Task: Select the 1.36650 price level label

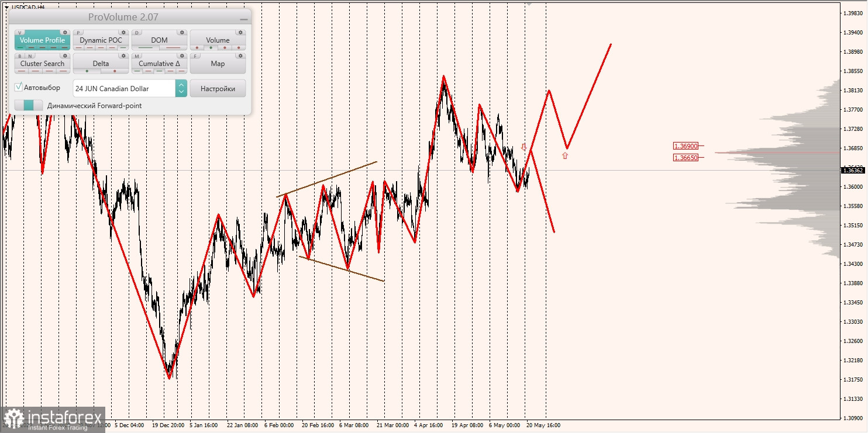Action: click(x=686, y=157)
